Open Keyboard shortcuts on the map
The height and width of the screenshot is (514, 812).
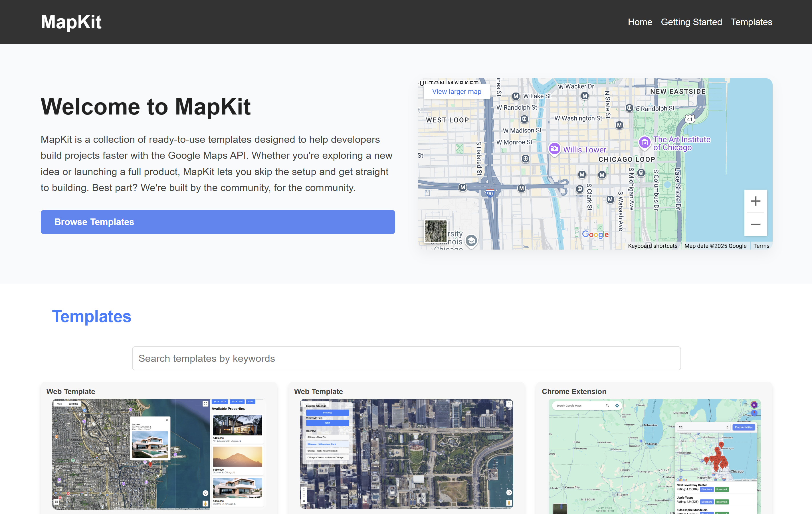click(652, 246)
